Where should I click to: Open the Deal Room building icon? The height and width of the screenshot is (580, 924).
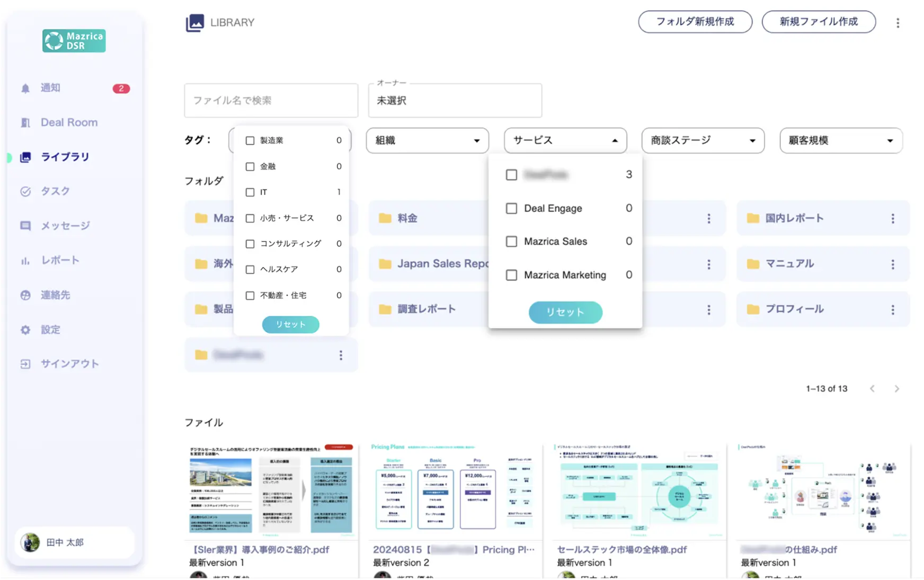tap(25, 123)
